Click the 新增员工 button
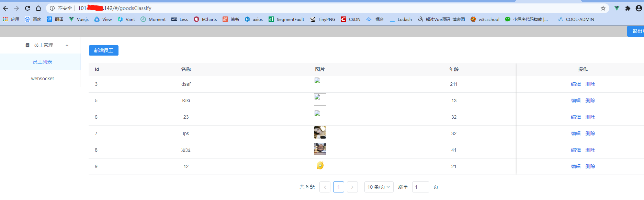Image resolution: width=644 pixels, height=200 pixels. click(x=104, y=50)
